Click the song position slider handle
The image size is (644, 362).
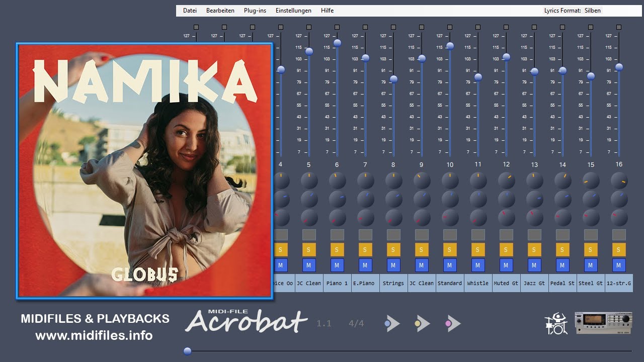pyautogui.click(x=188, y=351)
